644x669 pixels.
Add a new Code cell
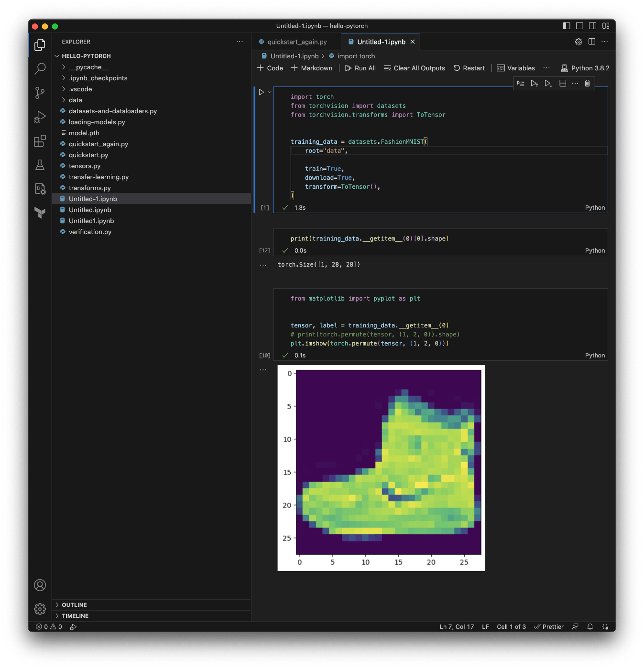coord(270,68)
